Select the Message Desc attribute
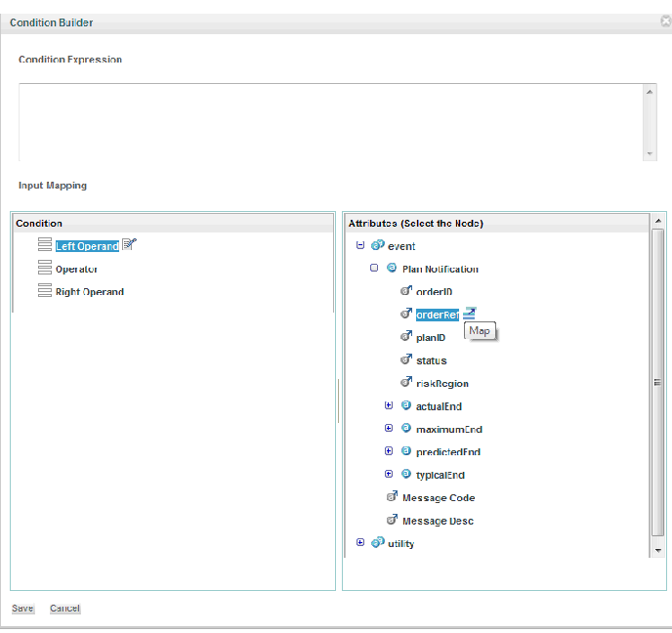672x633 pixels. 438,521
